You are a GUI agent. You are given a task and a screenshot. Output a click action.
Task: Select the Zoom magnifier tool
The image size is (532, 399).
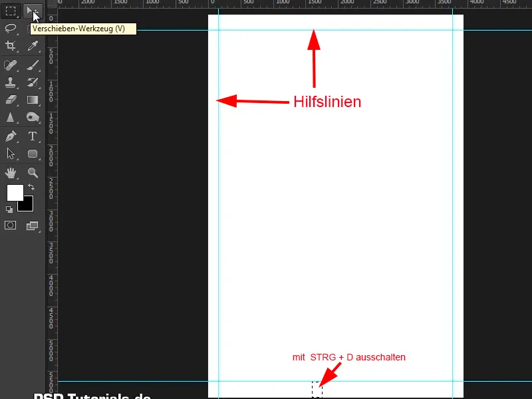click(x=33, y=173)
